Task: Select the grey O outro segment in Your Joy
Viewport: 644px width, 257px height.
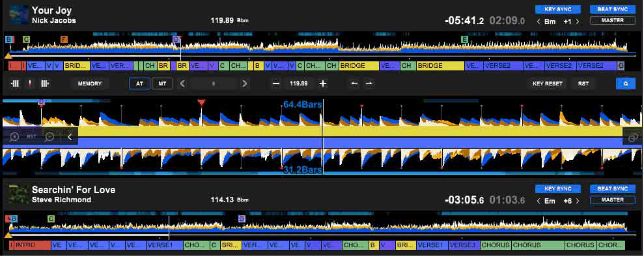Action: coord(621,65)
